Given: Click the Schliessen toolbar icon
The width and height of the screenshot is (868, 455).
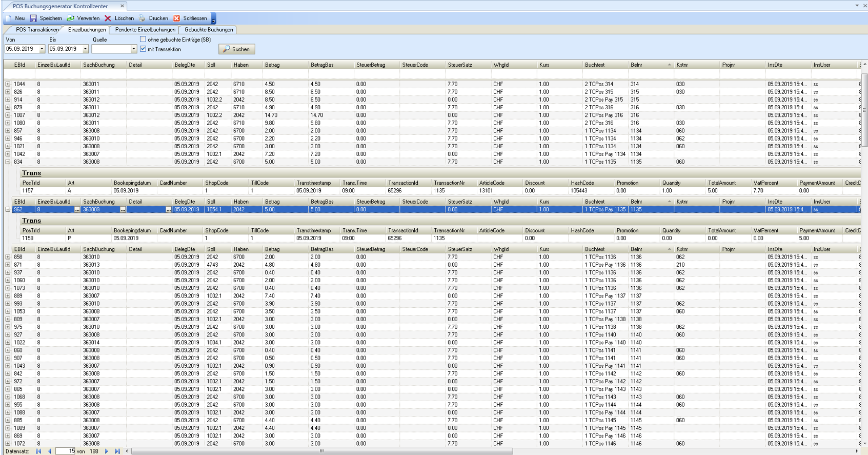Looking at the screenshot, I should [x=177, y=18].
